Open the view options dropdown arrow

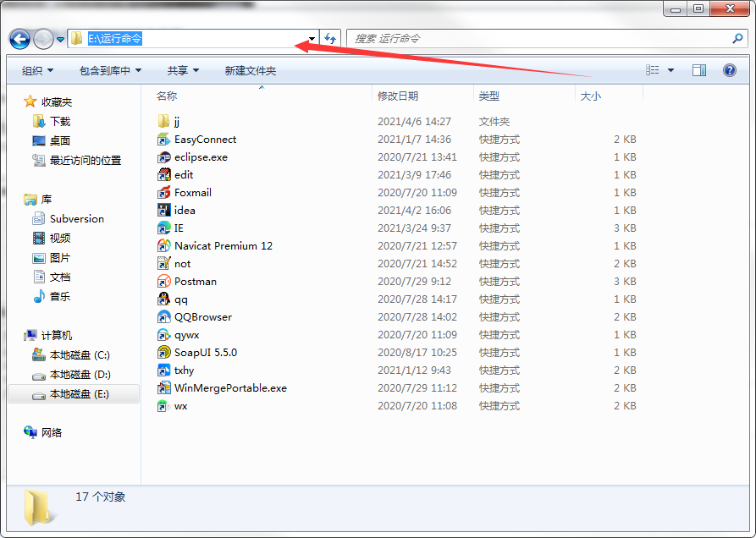point(670,70)
